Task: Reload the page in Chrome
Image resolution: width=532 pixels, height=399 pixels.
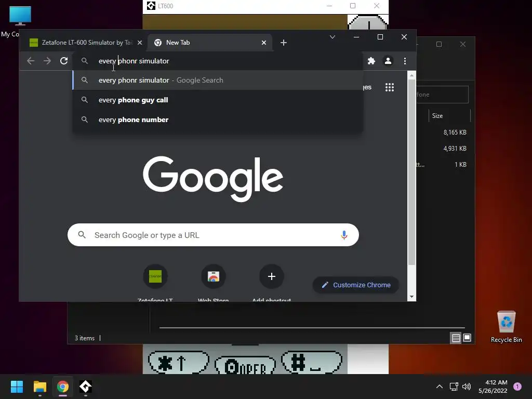Action: tap(64, 61)
